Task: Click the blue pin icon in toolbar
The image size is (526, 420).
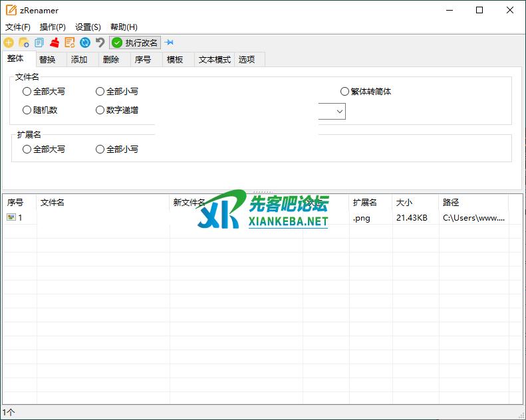Action: [169, 43]
